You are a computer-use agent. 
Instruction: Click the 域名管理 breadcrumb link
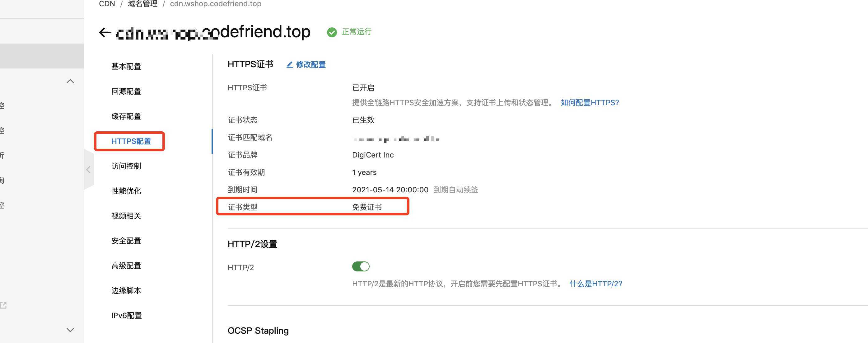[142, 4]
